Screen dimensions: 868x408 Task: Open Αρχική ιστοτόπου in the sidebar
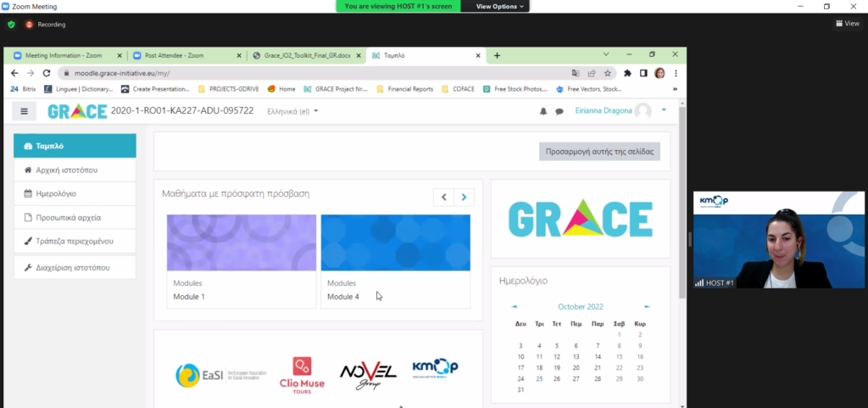[x=75, y=170]
